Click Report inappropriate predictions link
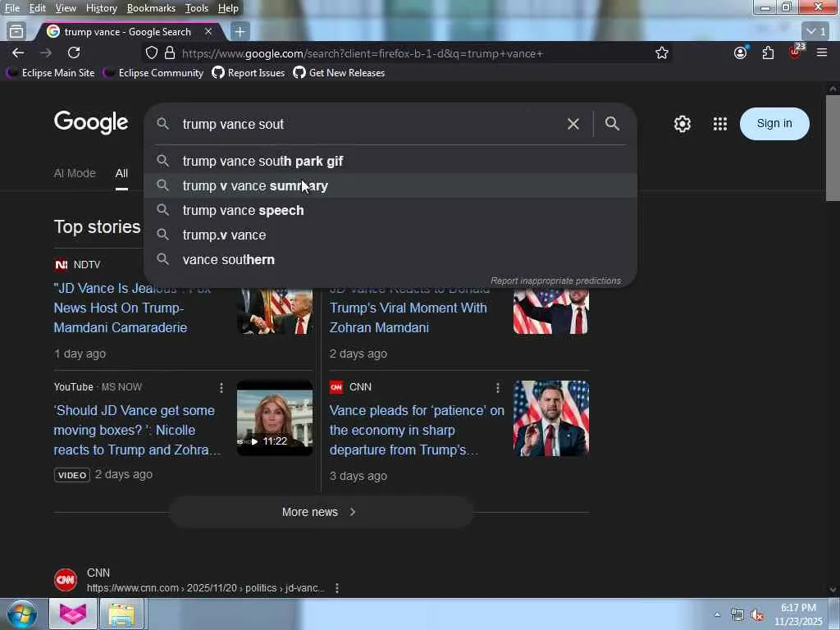840x630 pixels. click(555, 281)
